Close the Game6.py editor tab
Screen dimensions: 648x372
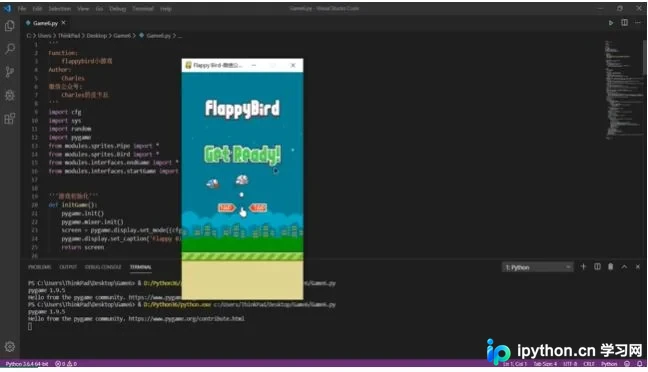point(64,23)
